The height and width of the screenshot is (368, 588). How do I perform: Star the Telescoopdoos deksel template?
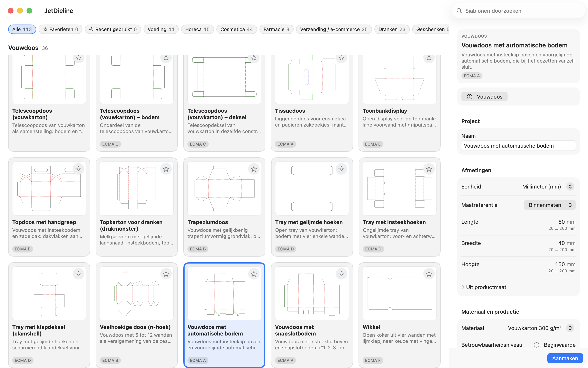coord(254,58)
